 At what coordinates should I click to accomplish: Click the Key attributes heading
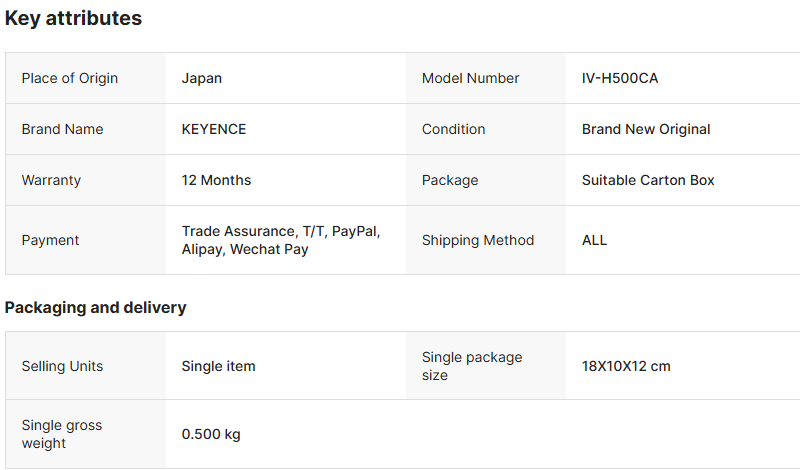73,18
